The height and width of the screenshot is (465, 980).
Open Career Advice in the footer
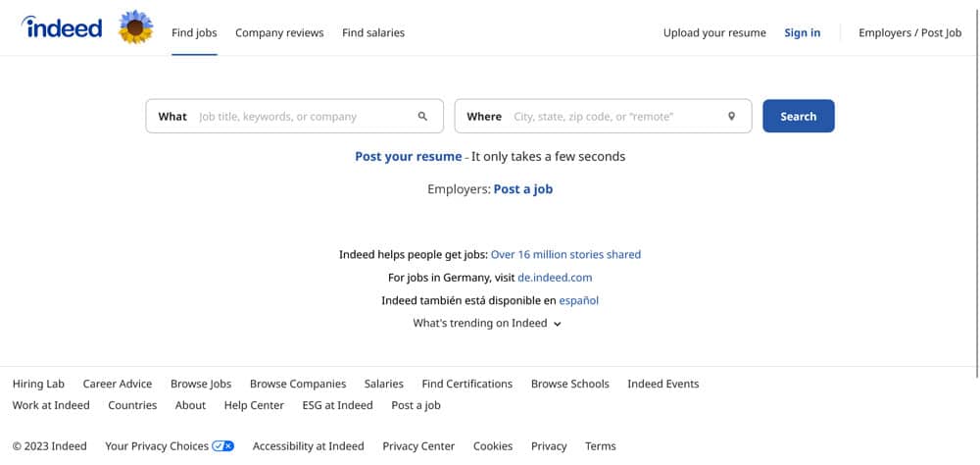click(x=118, y=384)
